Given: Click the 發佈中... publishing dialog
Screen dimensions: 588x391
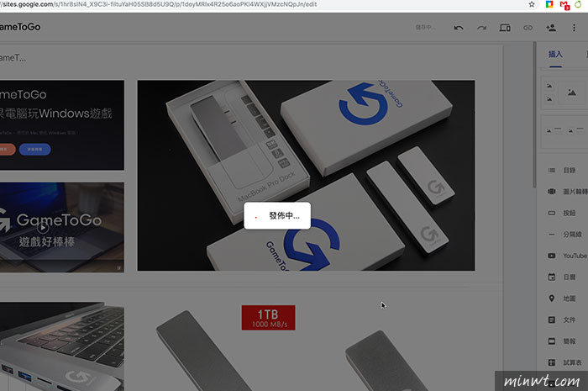Looking at the screenshot, I should (x=277, y=216).
